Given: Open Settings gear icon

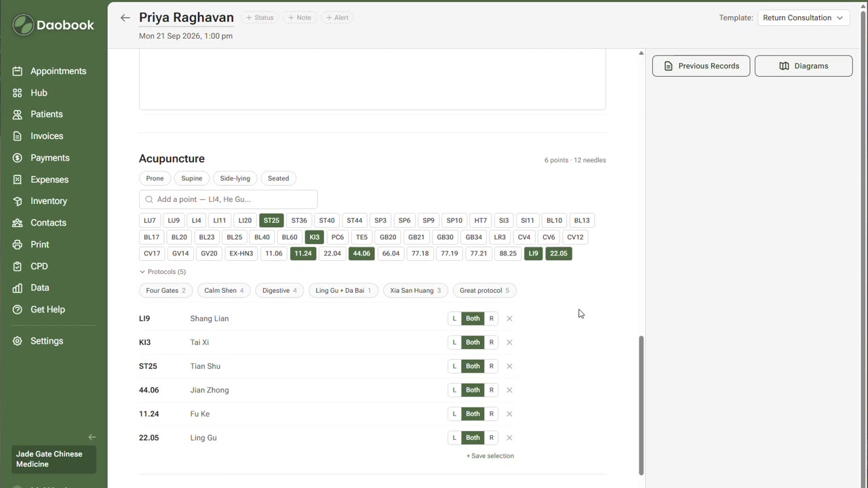Looking at the screenshot, I should point(18,341).
